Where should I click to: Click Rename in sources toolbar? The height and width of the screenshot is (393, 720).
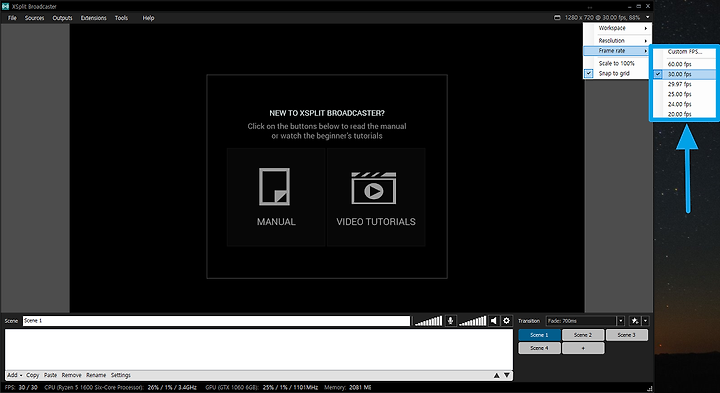[x=96, y=375]
